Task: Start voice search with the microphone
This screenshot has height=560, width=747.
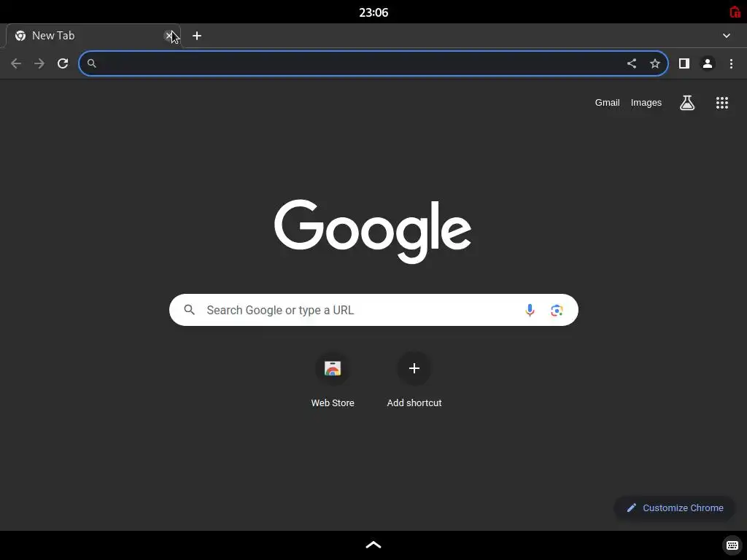Action: coord(530,310)
